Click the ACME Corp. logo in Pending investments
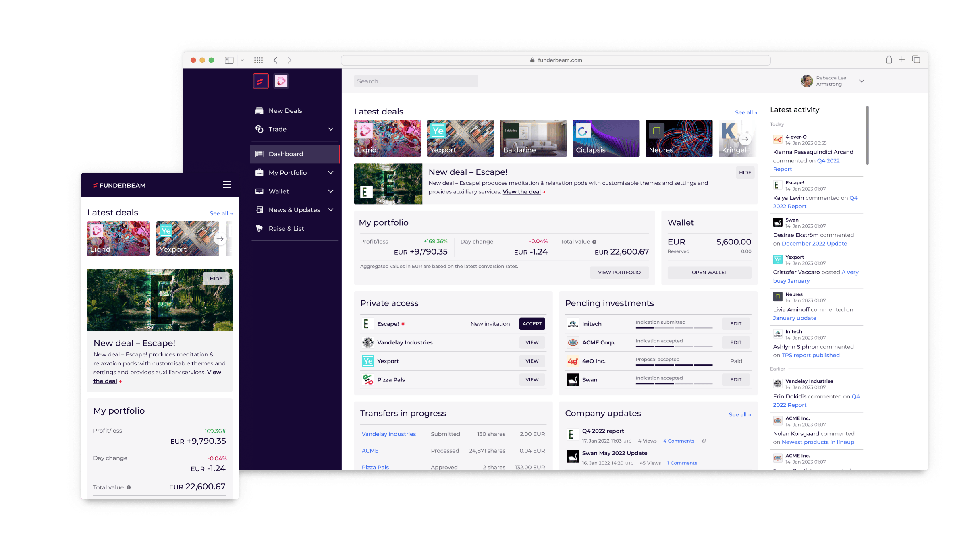 pyautogui.click(x=573, y=342)
